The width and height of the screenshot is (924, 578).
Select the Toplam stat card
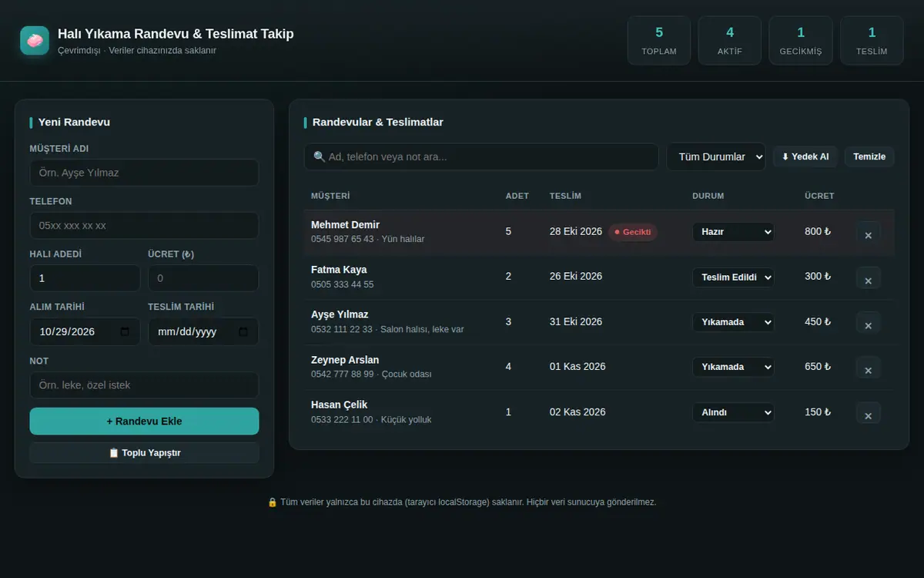[x=659, y=41]
